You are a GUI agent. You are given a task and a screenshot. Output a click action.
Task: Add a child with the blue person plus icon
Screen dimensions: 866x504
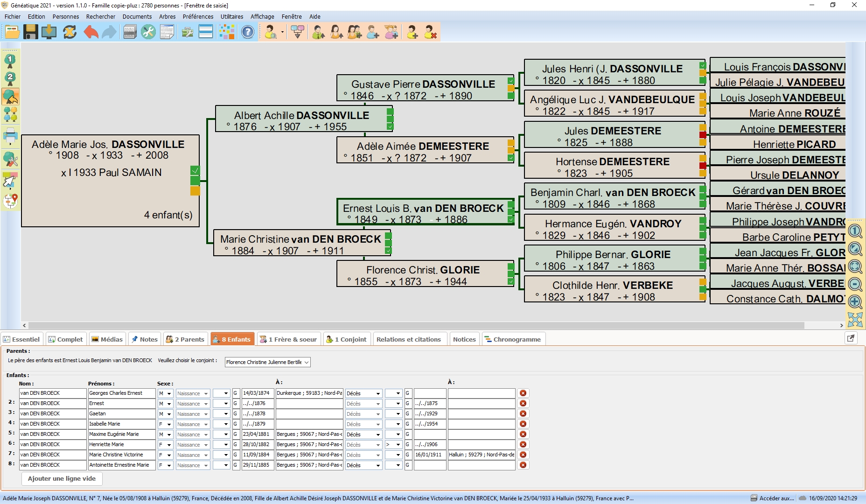[x=373, y=32]
